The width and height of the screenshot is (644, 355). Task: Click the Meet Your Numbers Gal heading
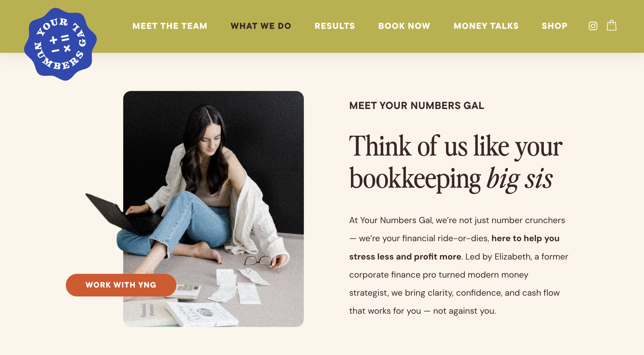coord(417,105)
